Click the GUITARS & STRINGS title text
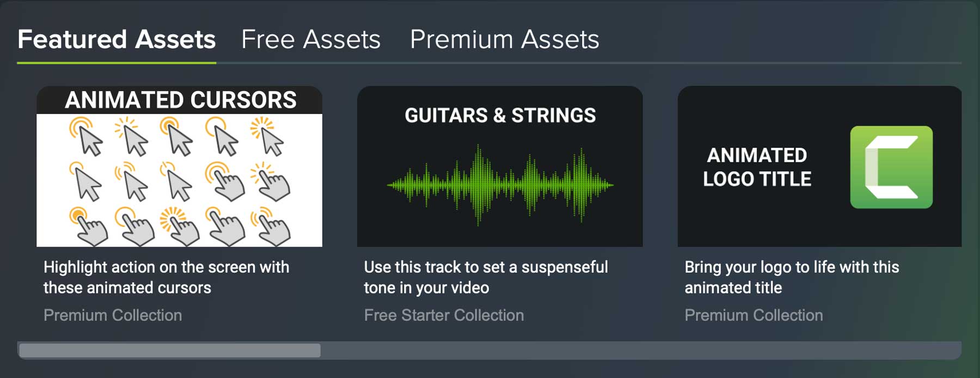 [499, 115]
